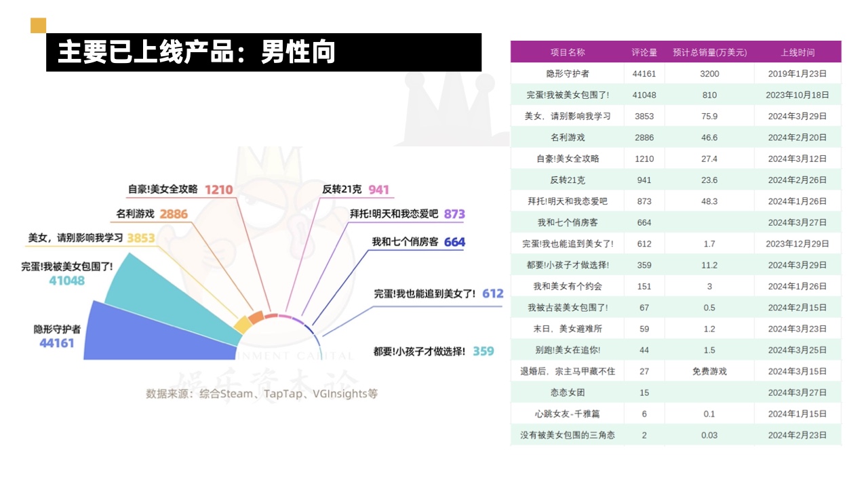Select the 没有被美女包围的三角恋 table cell
868x488 pixels.
click(x=567, y=435)
